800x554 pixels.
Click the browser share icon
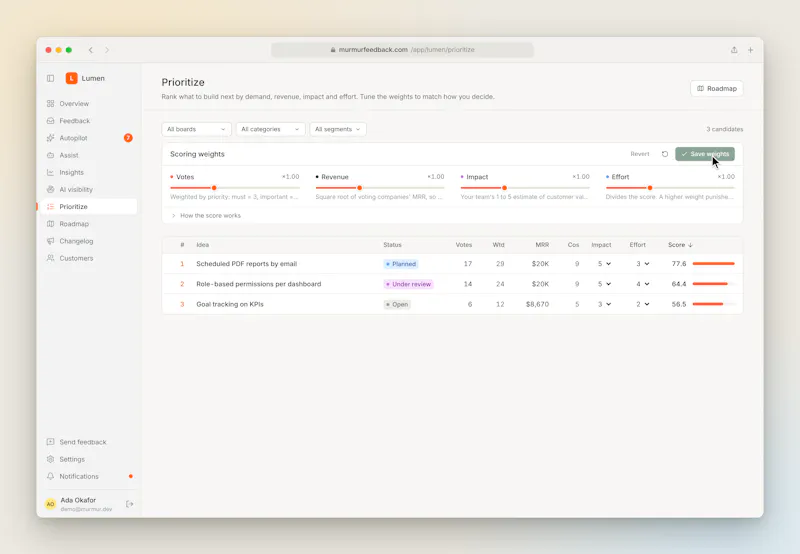click(734, 50)
